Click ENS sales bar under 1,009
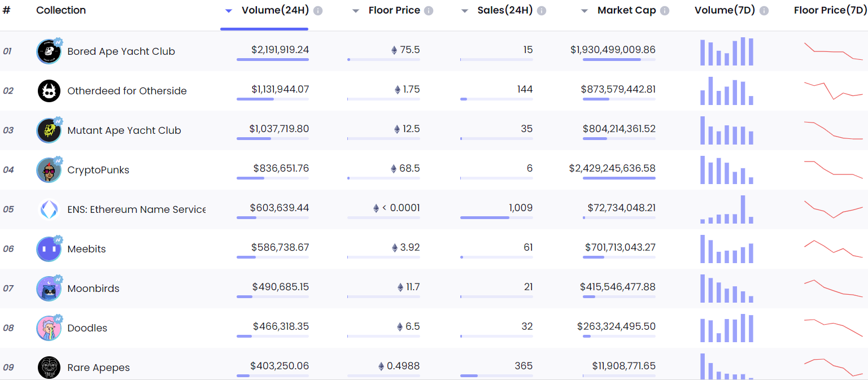The image size is (868, 380). pyautogui.click(x=496, y=217)
